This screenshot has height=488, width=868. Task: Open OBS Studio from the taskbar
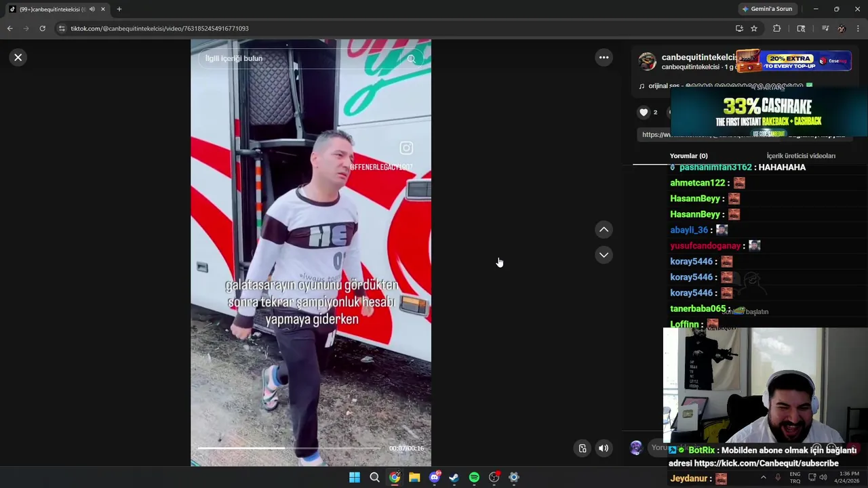click(x=494, y=478)
